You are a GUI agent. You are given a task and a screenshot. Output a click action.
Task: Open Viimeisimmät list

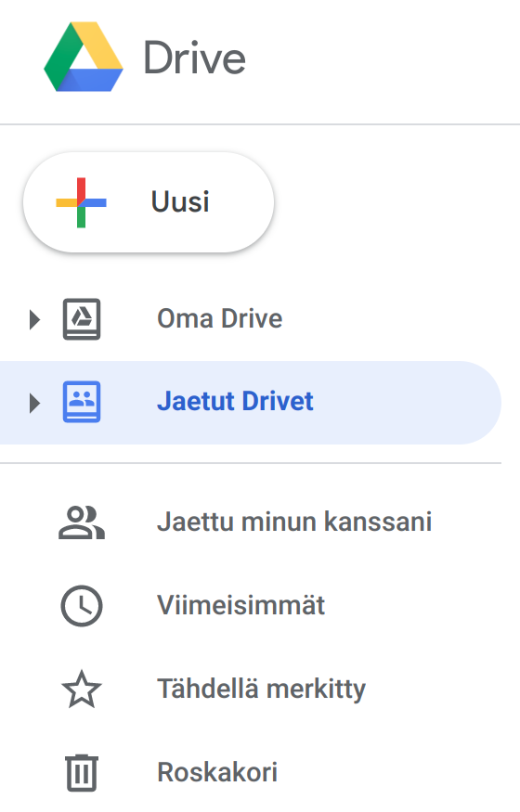[x=240, y=605]
